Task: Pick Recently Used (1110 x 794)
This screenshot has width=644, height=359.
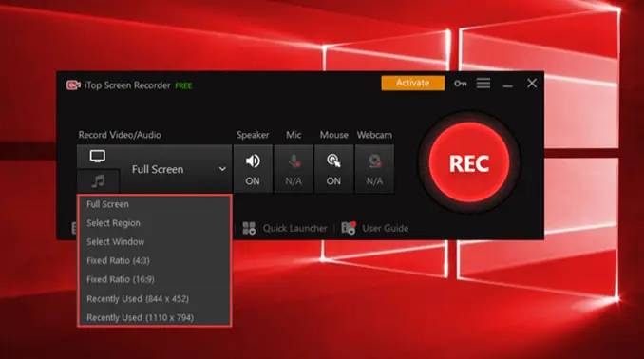Action: click(155, 317)
